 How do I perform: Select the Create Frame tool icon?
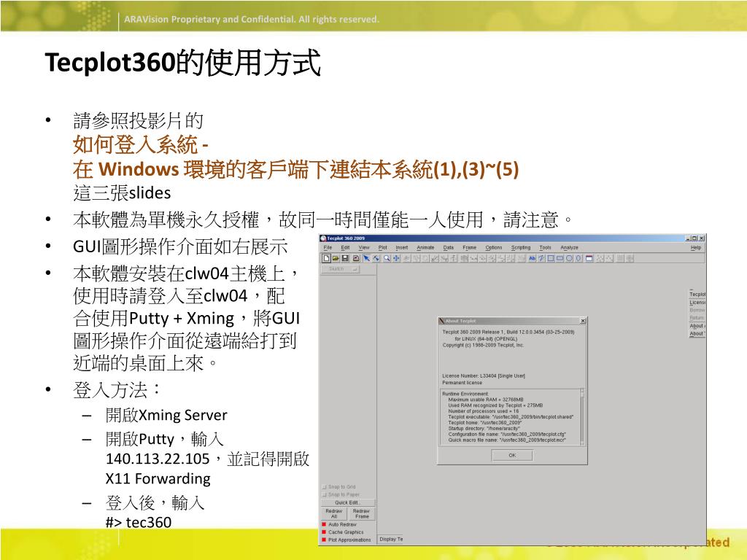(x=589, y=258)
